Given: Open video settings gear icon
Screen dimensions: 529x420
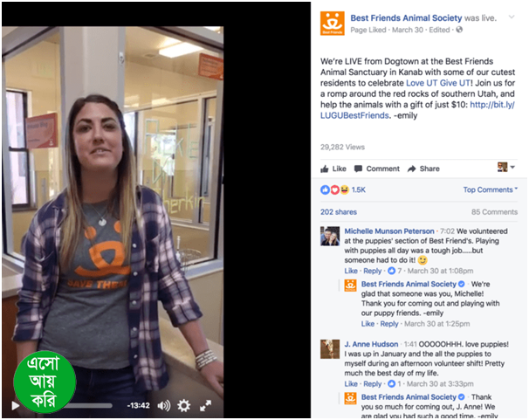Looking at the screenshot, I should pyautogui.click(x=184, y=405).
